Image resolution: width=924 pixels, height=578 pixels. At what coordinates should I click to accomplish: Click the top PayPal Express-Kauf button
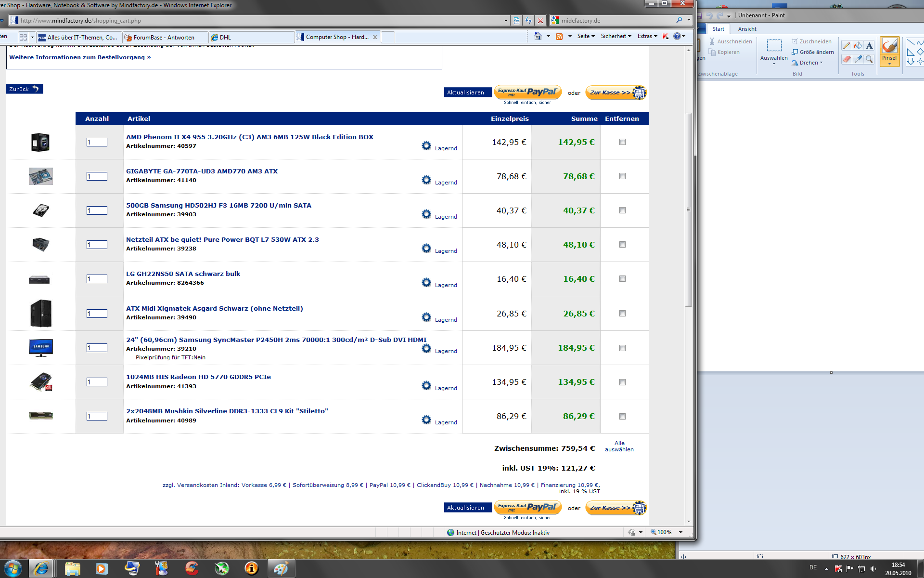pyautogui.click(x=527, y=92)
